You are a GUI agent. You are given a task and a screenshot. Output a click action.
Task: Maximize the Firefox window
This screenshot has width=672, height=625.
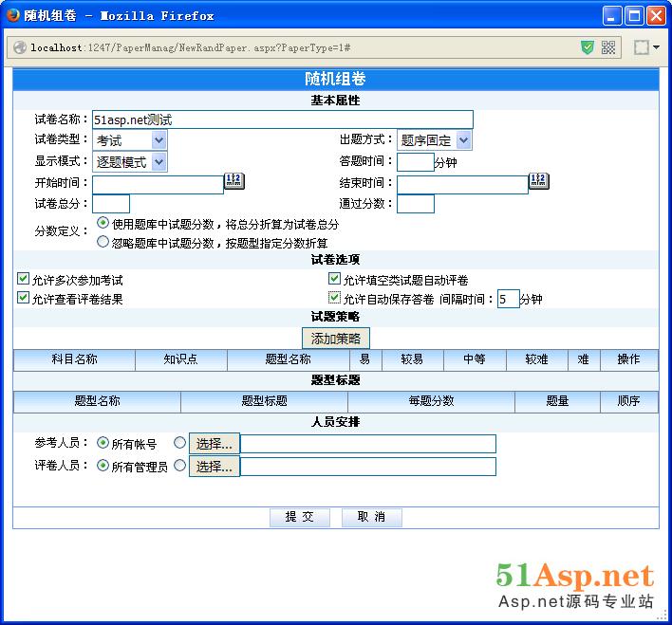coord(634,16)
